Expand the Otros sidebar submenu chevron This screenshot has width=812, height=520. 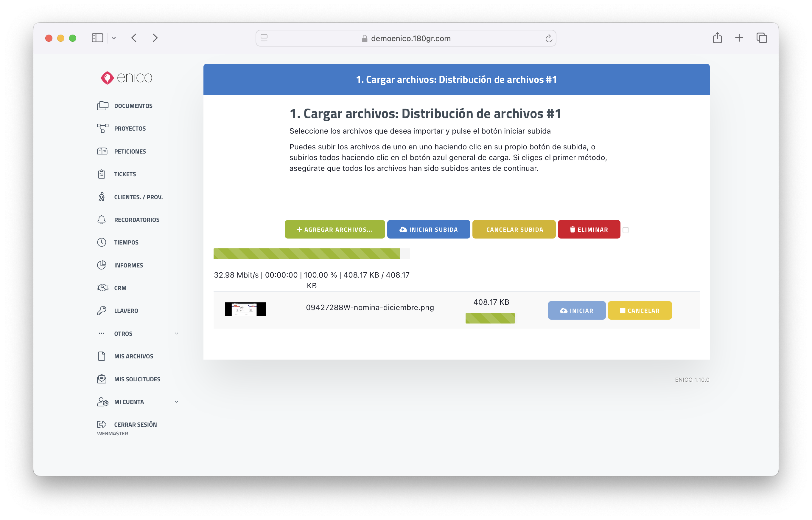point(176,334)
